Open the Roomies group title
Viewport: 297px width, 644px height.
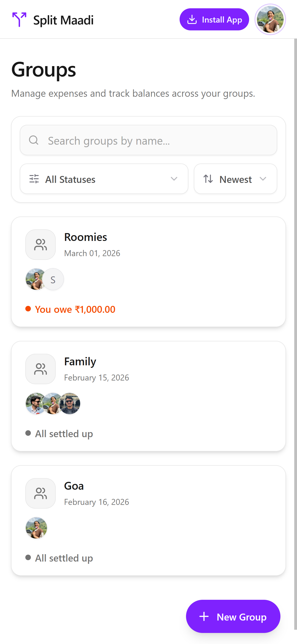pos(85,237)
